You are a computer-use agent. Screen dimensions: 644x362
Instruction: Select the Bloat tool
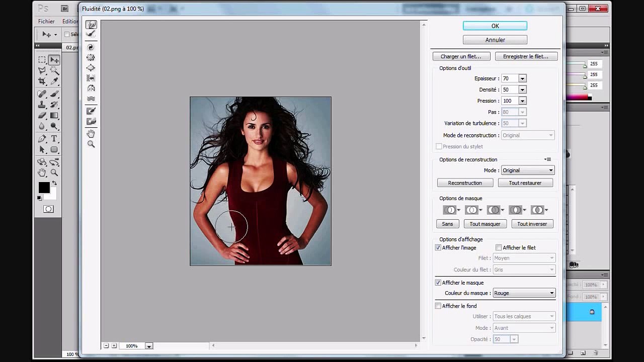(x=91, y=68)
